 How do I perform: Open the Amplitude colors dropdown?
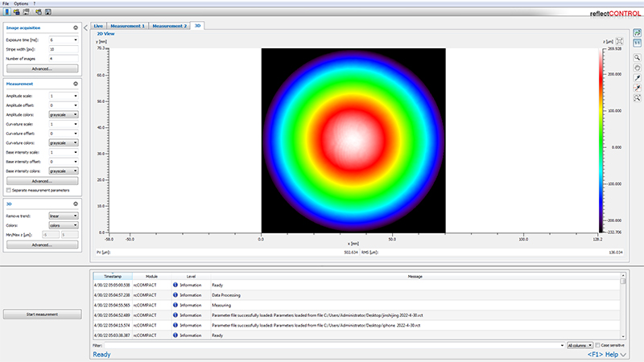[x=63, y=114]
